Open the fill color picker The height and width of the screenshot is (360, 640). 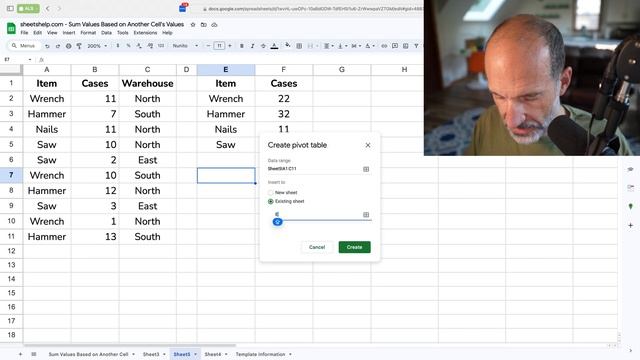(x=288, y=46)
